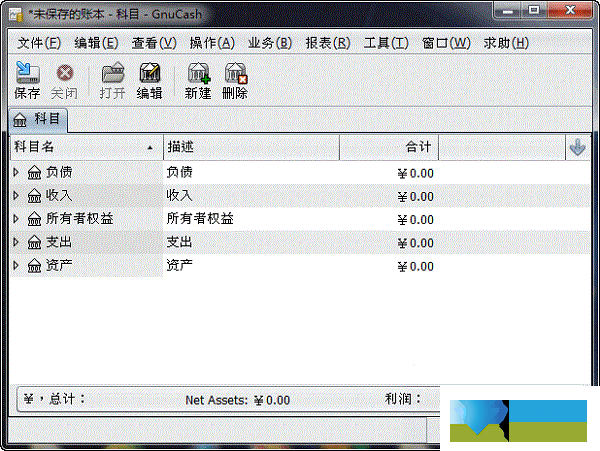This screenshot has width=600, height=451.
Task: Sort by the 描述 column header
Action: point(251,147)
